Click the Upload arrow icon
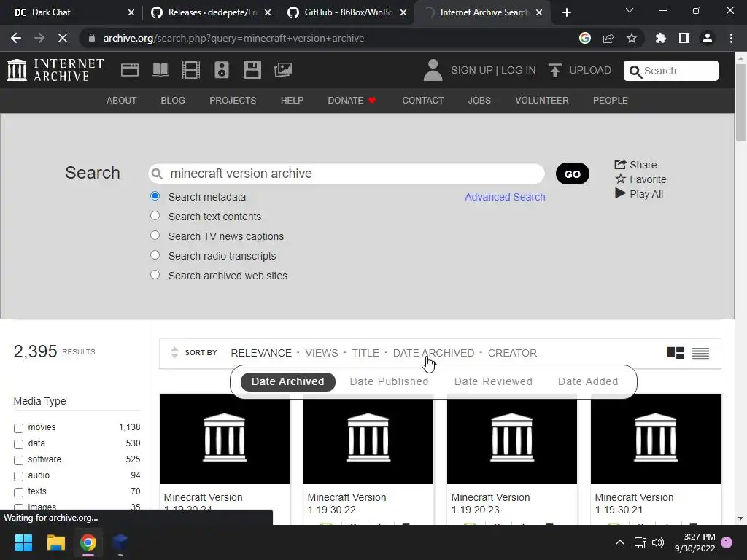The height and width of the screenshot is (560, 747). tap(554, 70)
